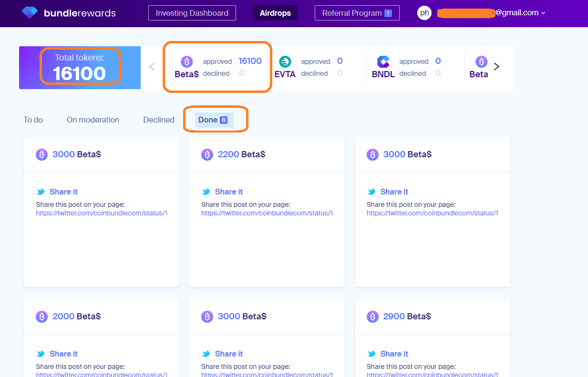
Task: Click Beta$ icon on the 2900 Beta$ card
Action: coord(372,316)
